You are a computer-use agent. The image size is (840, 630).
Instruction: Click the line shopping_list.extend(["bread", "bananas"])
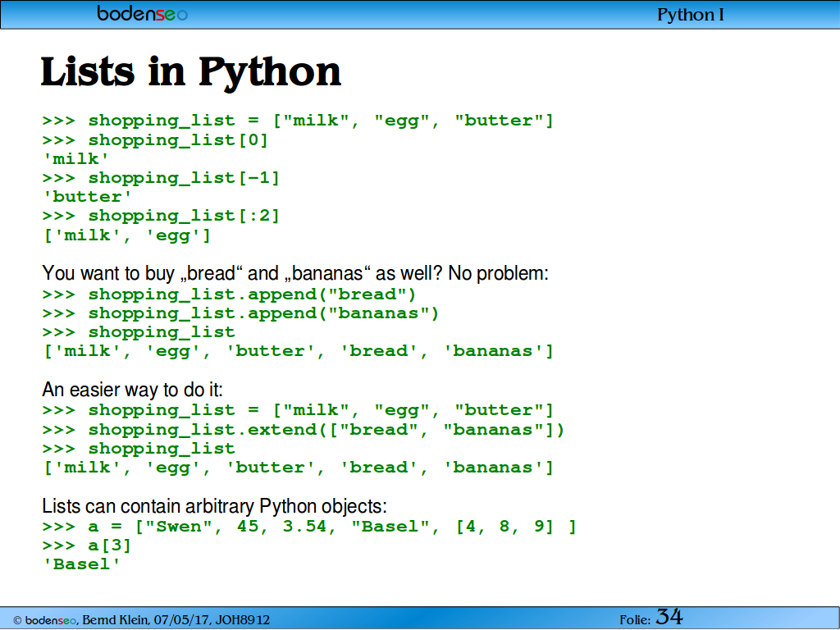[304, 430]
